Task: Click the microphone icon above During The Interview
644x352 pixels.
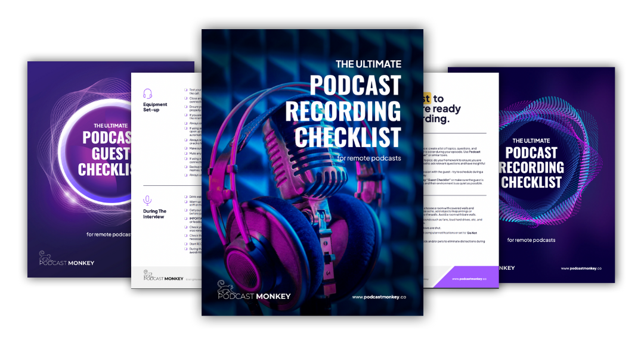Action: [x=147, y=200]
